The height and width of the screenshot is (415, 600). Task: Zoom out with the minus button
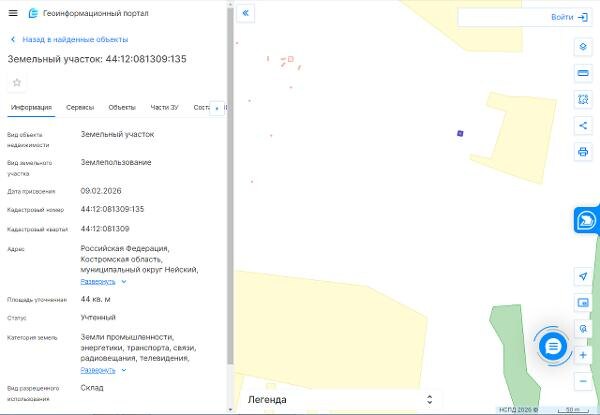583,381
